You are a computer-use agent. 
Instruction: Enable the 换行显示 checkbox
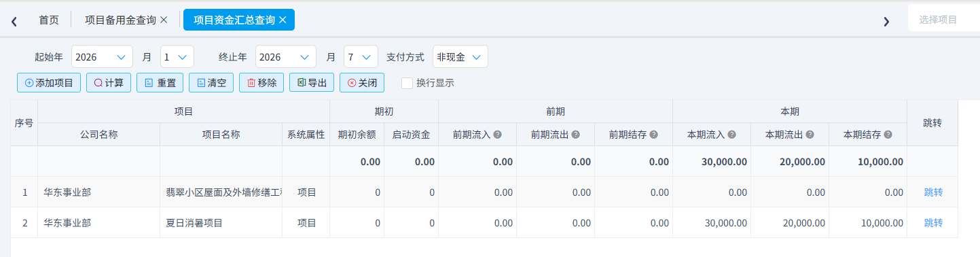(x=407, y=83)
